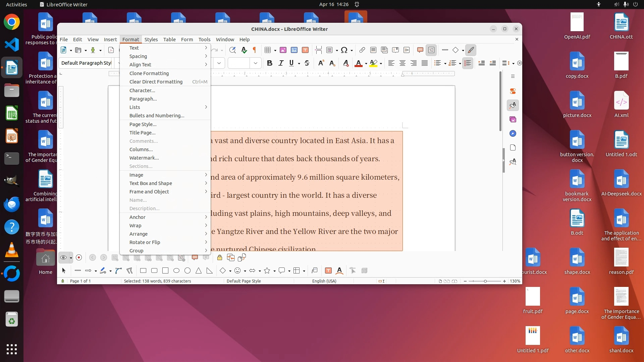Open the Tools menu
This screenshot has height=362, width=644.
pyautogui.click(x=204, y=40)
